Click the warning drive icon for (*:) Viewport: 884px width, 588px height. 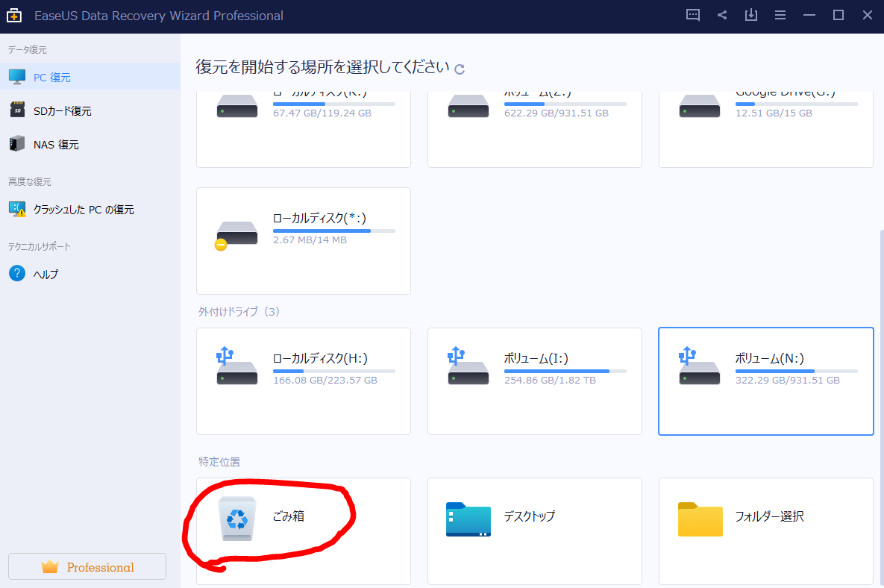pos(236,235)
